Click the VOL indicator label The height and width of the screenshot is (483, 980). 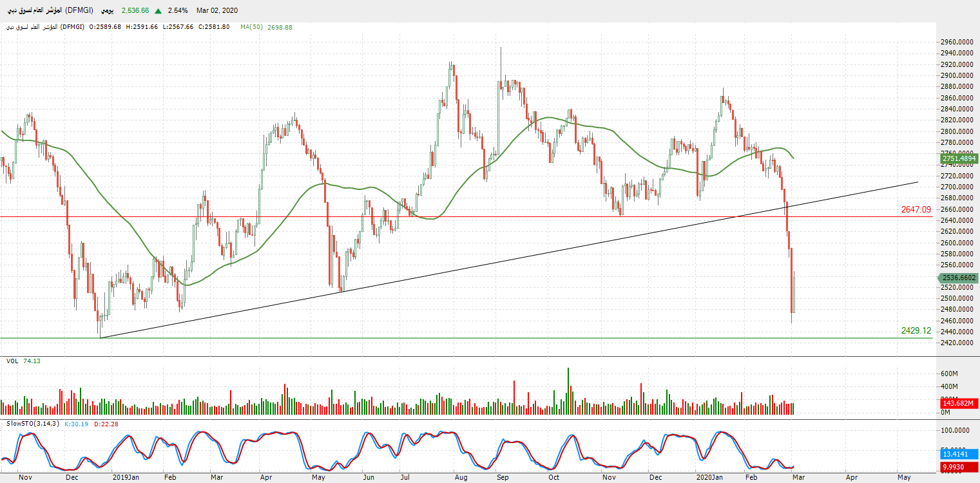click(x=12, y=361)
